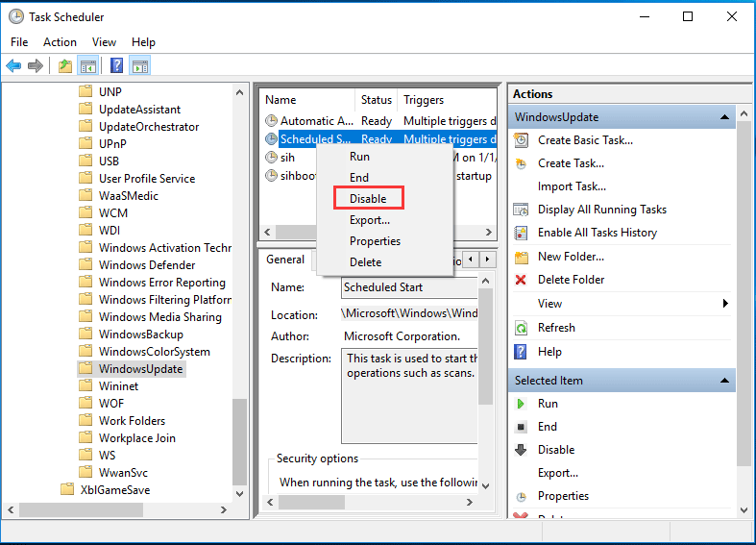The image size is (756, 545).
Task: Click the Windows Defender folder icon
Action: click(x=85, y=264)
